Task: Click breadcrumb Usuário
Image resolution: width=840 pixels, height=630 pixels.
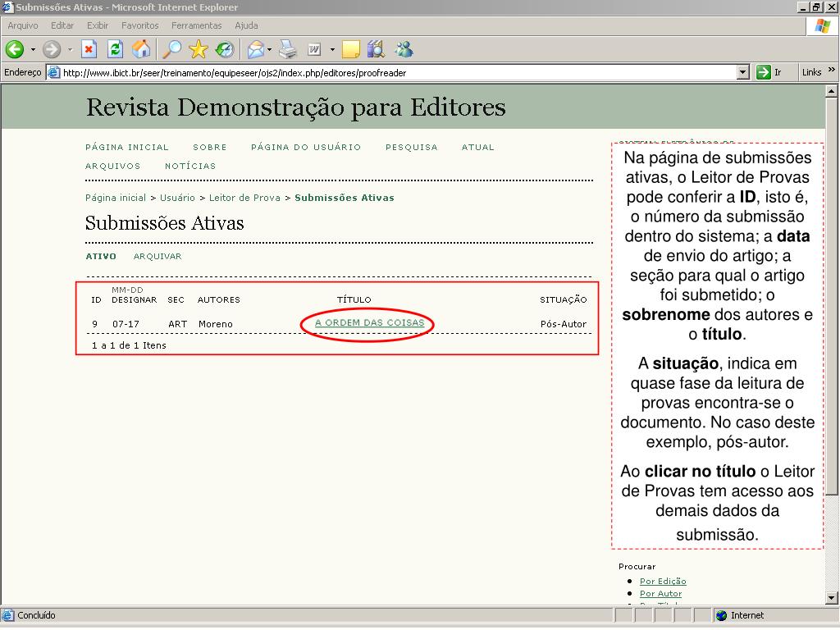Action: (177, 198)
